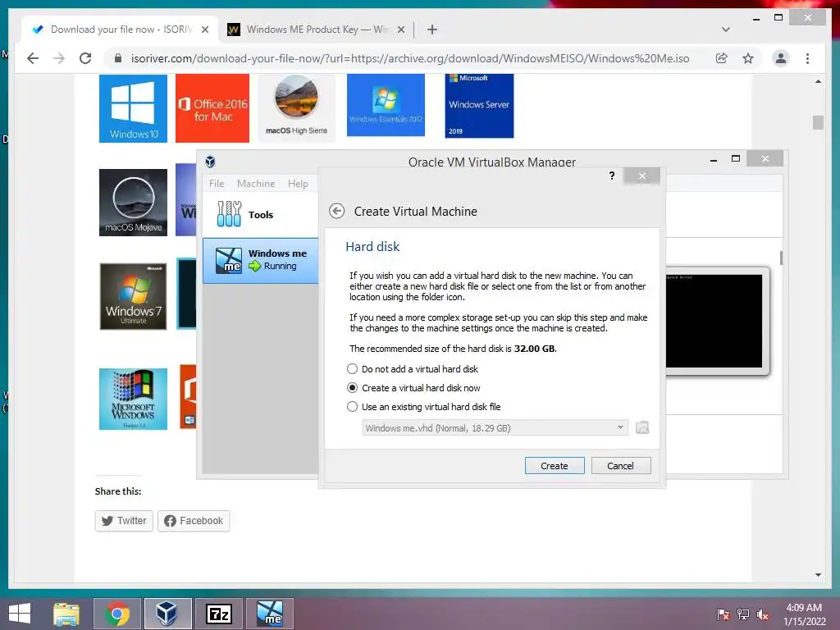
Task: Go back in Chrome browser
Action: coord(33,58)
